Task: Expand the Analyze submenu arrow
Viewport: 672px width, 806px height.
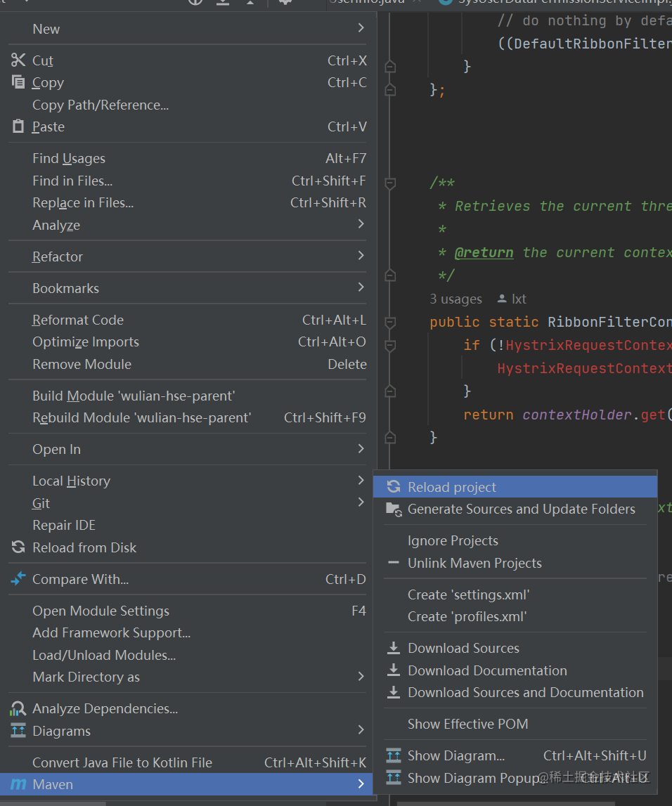Action: click(x=361, y=223)
